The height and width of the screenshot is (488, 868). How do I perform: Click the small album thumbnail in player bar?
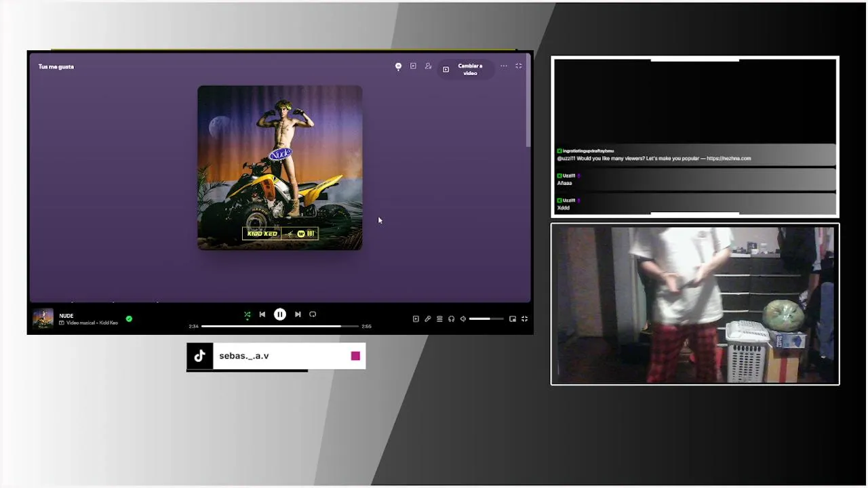[43, 319]
